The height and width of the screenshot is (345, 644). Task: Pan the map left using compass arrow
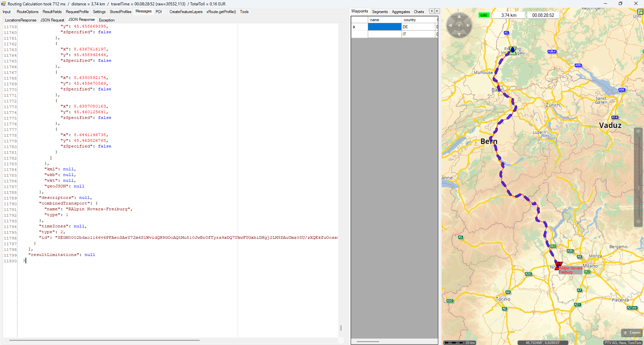point(450,26)
